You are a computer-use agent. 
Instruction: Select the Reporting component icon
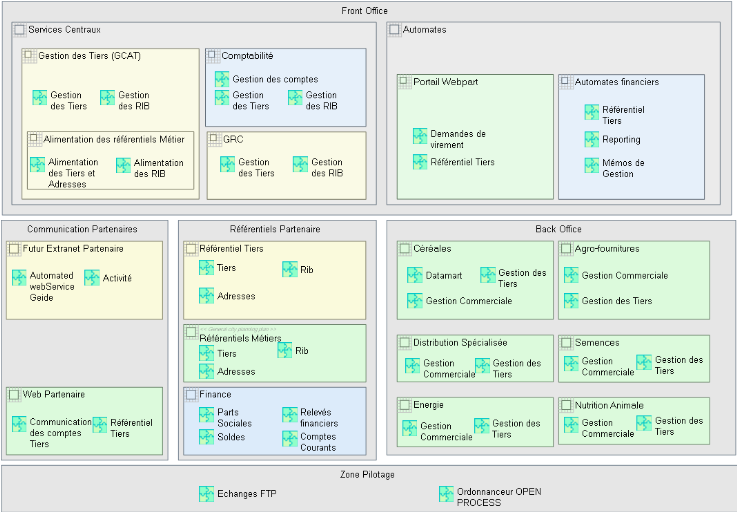[x=593, y=139]
